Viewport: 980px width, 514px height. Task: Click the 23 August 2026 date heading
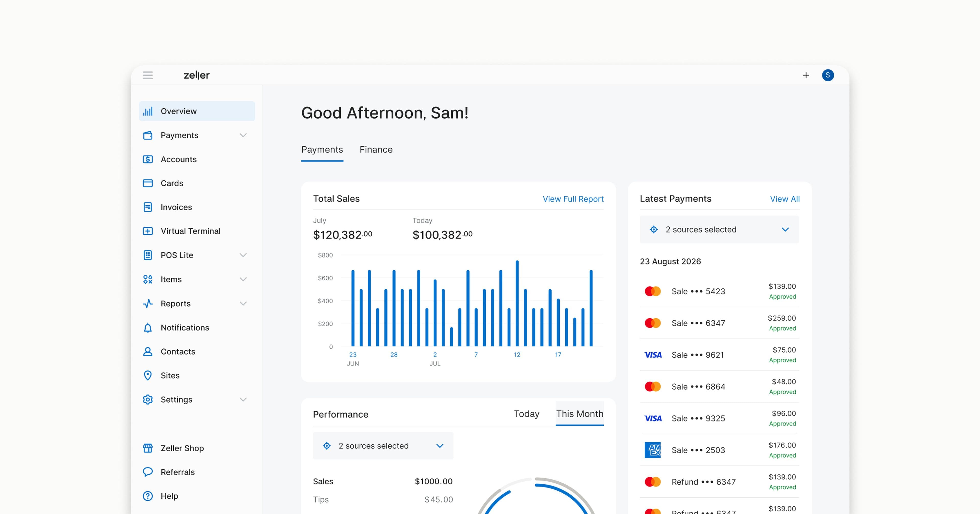click(x=670, y=262)
